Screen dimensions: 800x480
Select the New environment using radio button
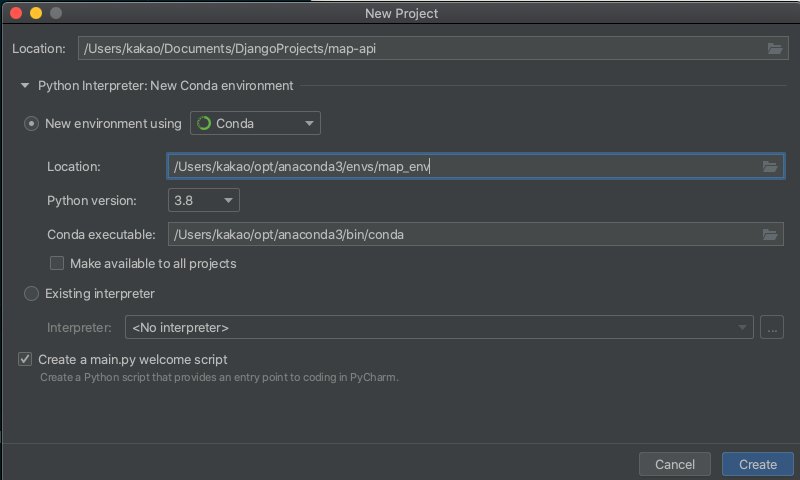[31, 123]
